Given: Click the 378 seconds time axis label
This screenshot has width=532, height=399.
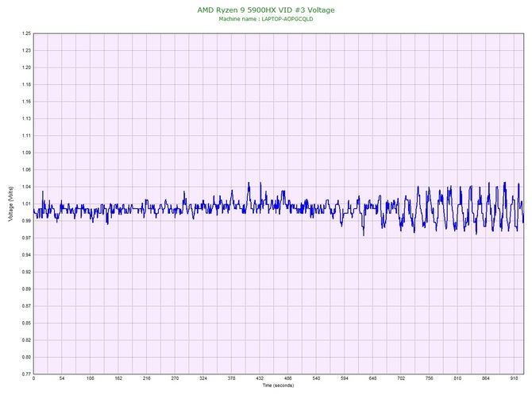Looking at the screenshot, I should pos(231,378).
